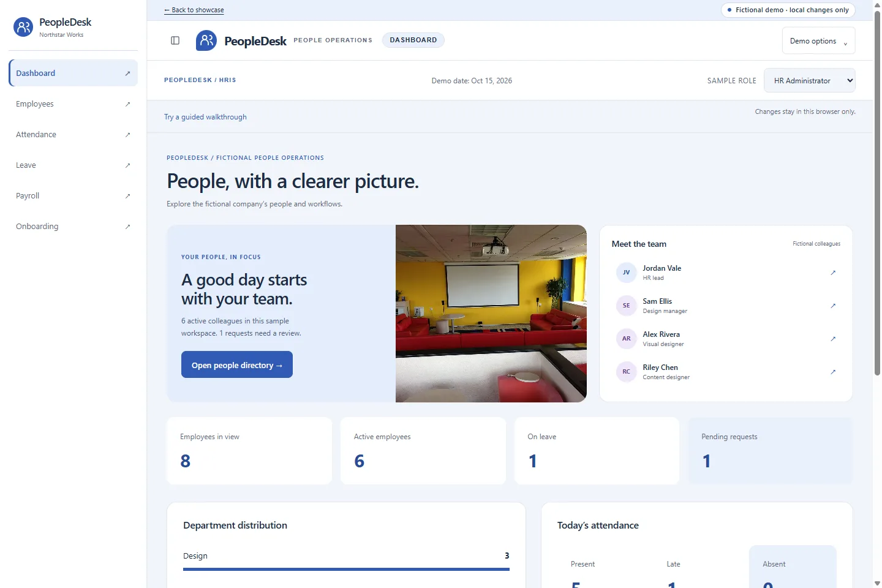
Task: Open Sam Ellis's profile arrow
Action: 833,306
